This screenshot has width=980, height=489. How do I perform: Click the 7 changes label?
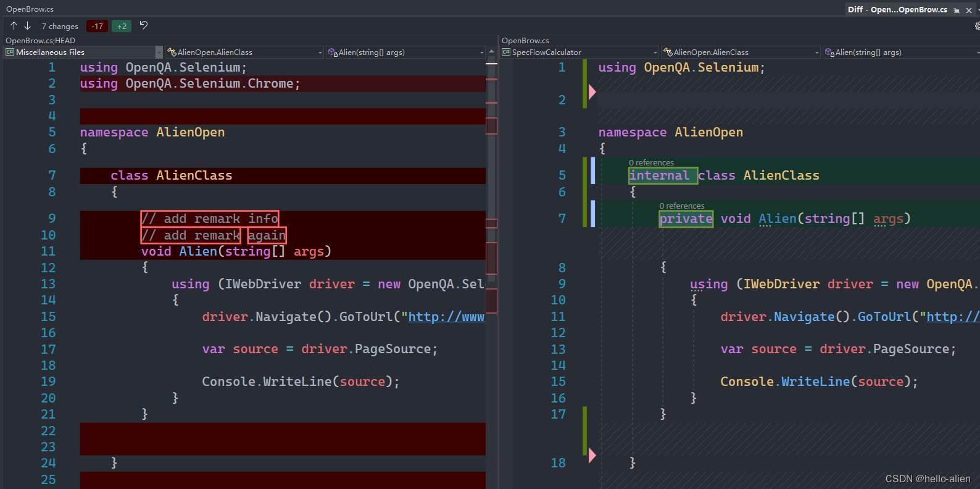coord(60,27)
